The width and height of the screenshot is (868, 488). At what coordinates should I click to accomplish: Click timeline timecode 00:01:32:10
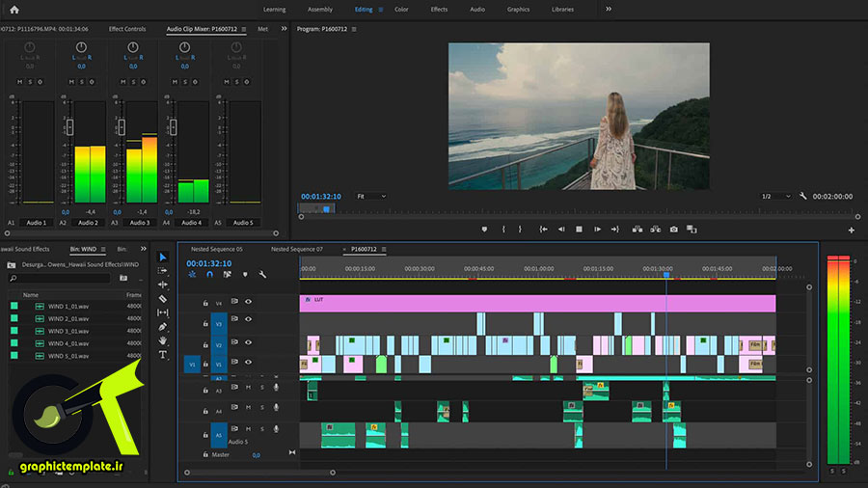(x=208, y=263)
